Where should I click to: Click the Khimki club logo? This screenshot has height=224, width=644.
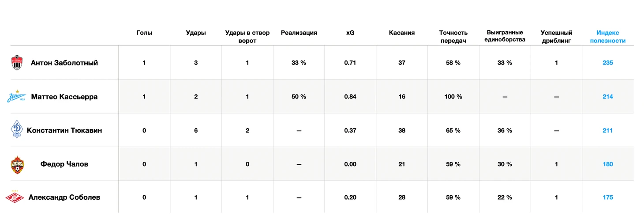pyautogui.click(x=17, y=63)
